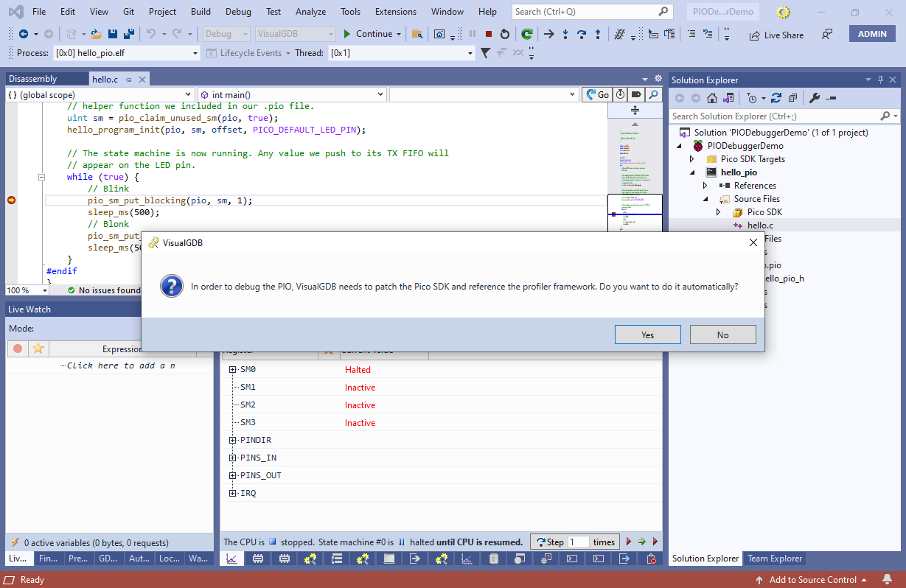This screenshot has width=906, height=588.
Task: Toggle Auto Hide pin on Solution Explorer
Action: pyautogui.click(x=880, y=80)
